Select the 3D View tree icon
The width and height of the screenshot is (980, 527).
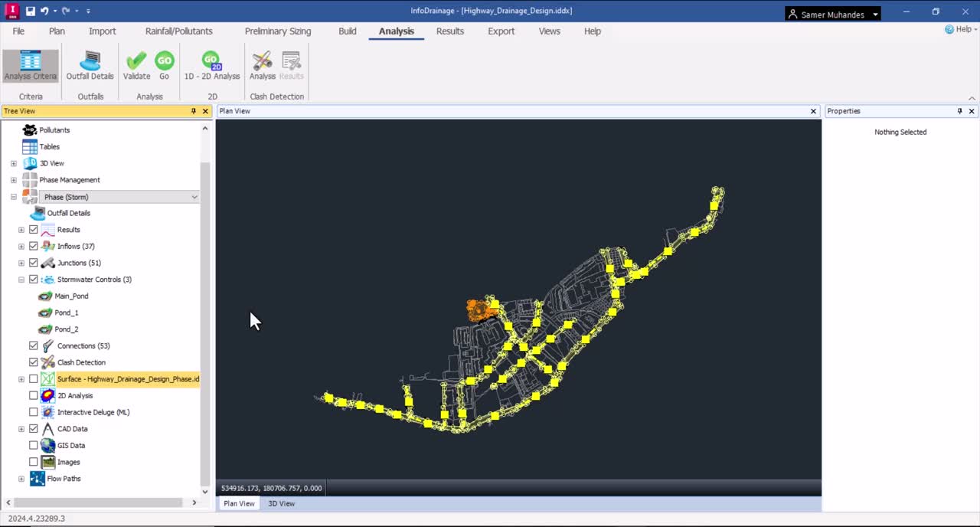[30, 163]
